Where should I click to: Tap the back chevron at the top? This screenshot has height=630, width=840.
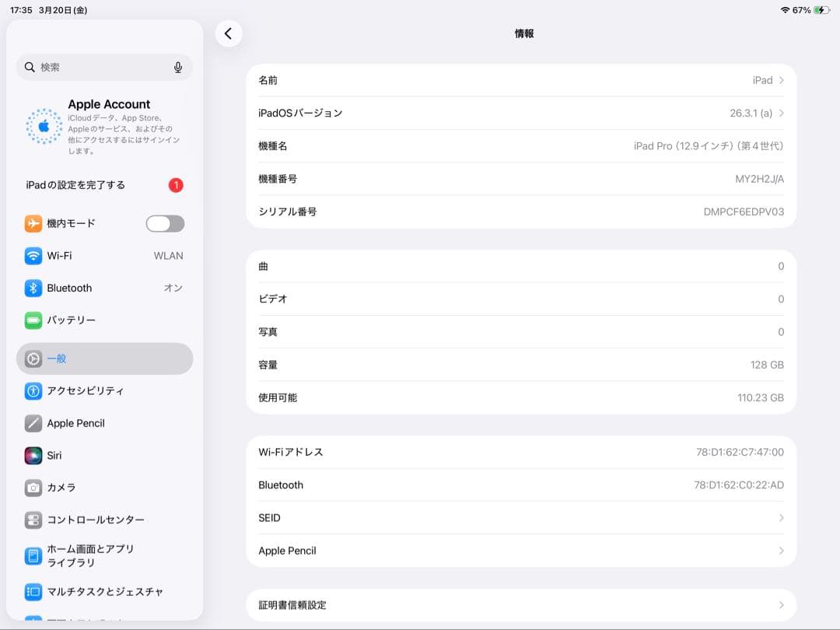(229, 34)
